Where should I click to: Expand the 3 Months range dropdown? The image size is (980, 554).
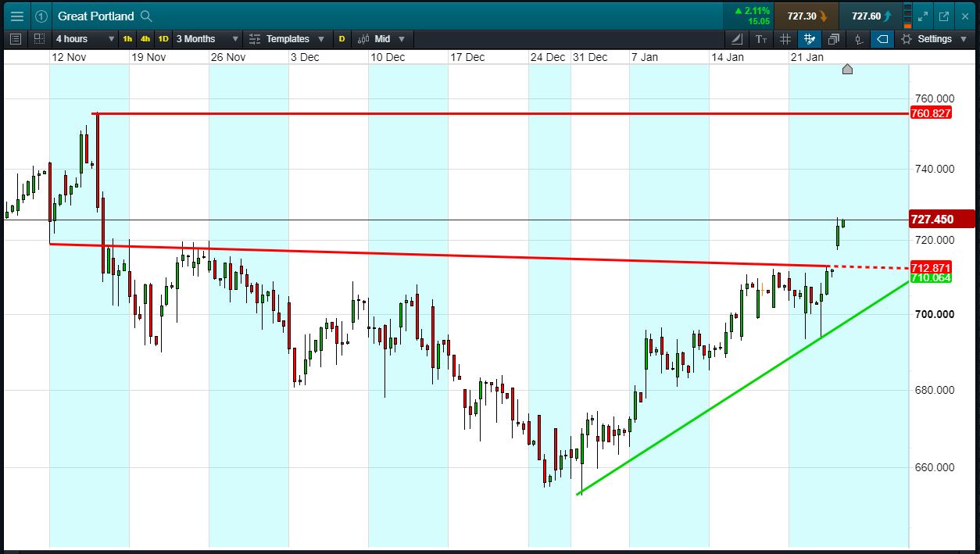point(206,39)
